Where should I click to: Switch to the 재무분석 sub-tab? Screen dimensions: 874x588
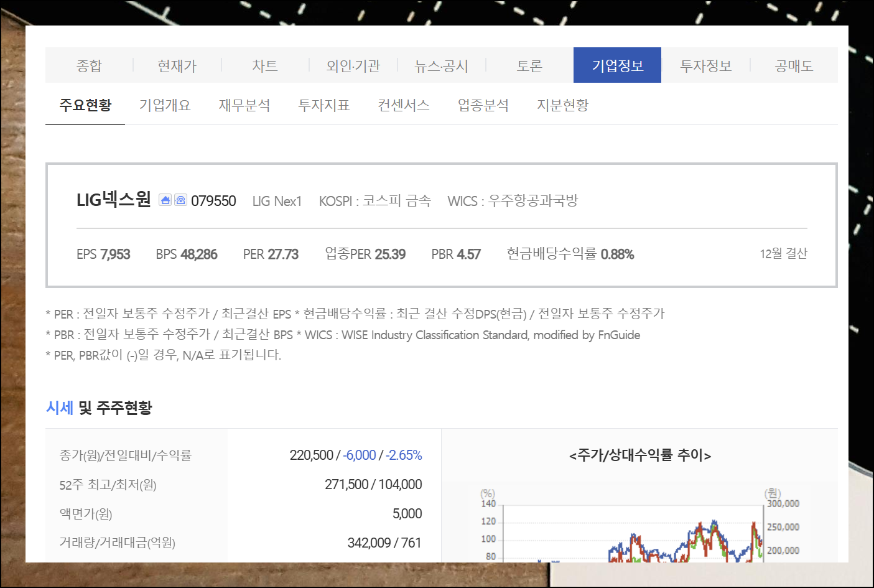(x=244, y=105)
